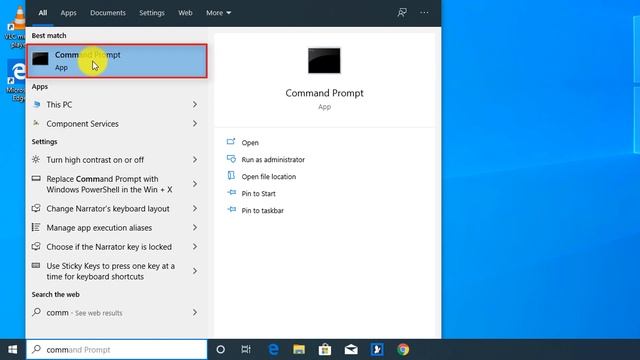Click Open file location icon
This screenshot has width=640, height=360.
coord(231,176)
